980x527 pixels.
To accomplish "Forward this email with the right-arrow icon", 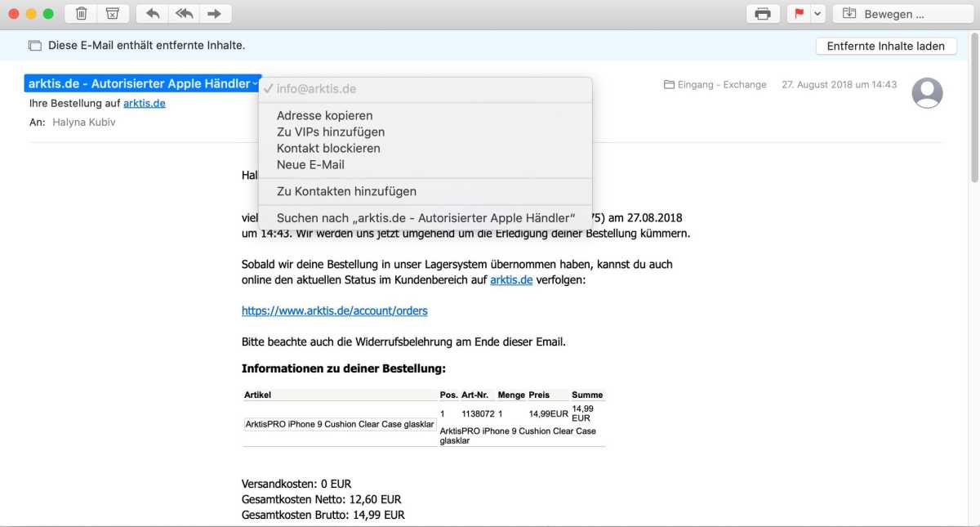I will [x=215, y=14].
